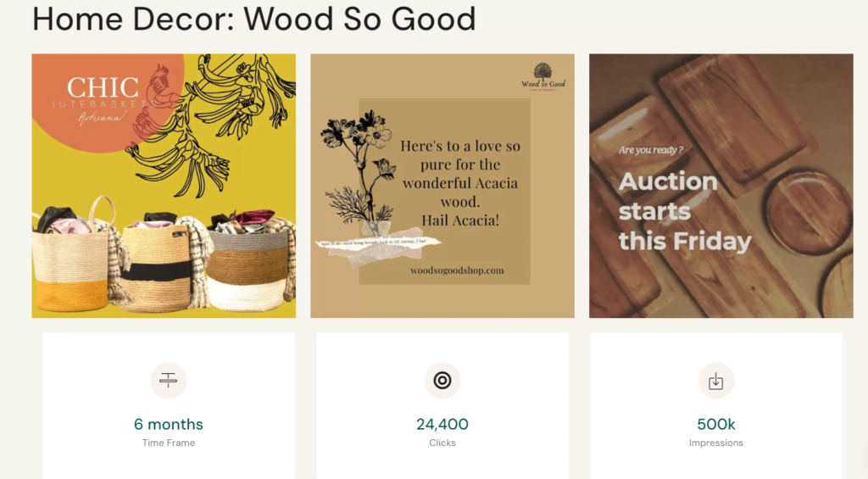Click the Hail Acacia quote text
The height and width of the screenshot is (479, 868).
(x=460, y=182)
